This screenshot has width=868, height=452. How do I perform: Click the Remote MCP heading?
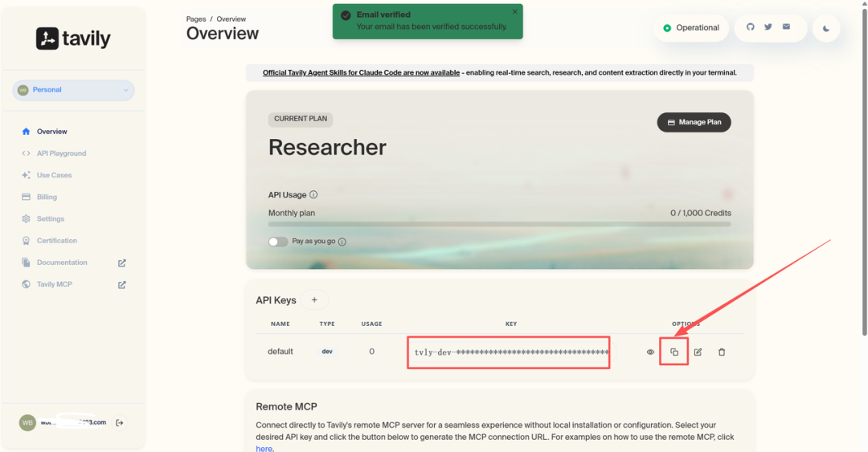click(x=286, y=406)
